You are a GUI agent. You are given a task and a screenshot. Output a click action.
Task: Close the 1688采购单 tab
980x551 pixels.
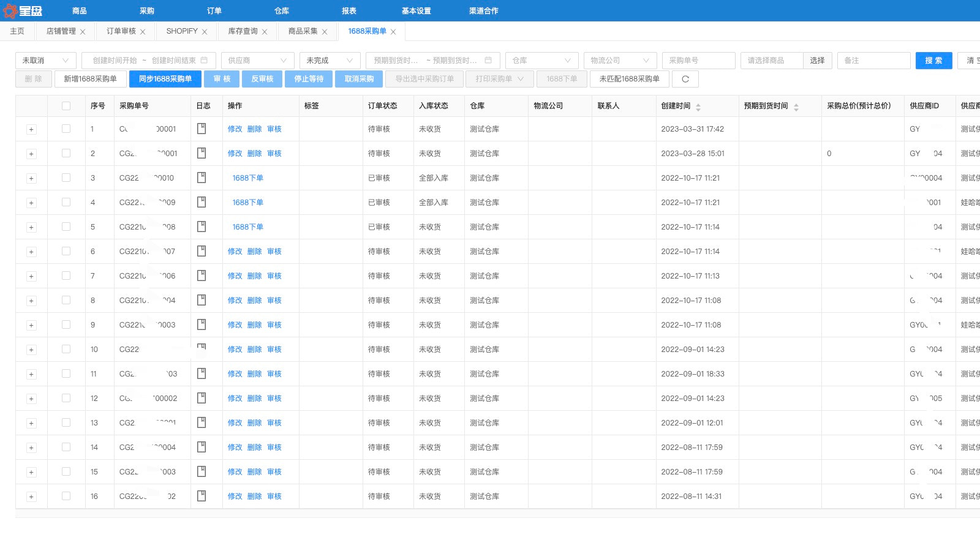pyautogui.click(x=393, y=32)
